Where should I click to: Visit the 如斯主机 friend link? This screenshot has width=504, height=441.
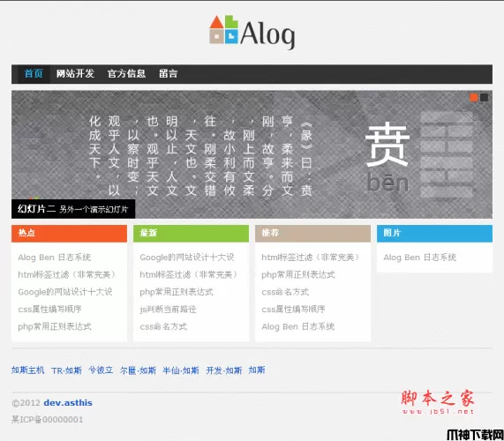coord(28,370)
